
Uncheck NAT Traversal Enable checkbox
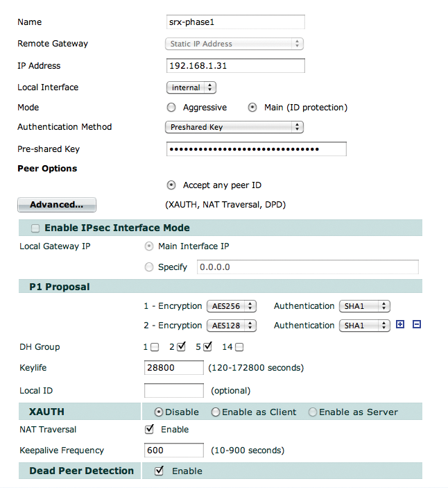tap(149, 429)
